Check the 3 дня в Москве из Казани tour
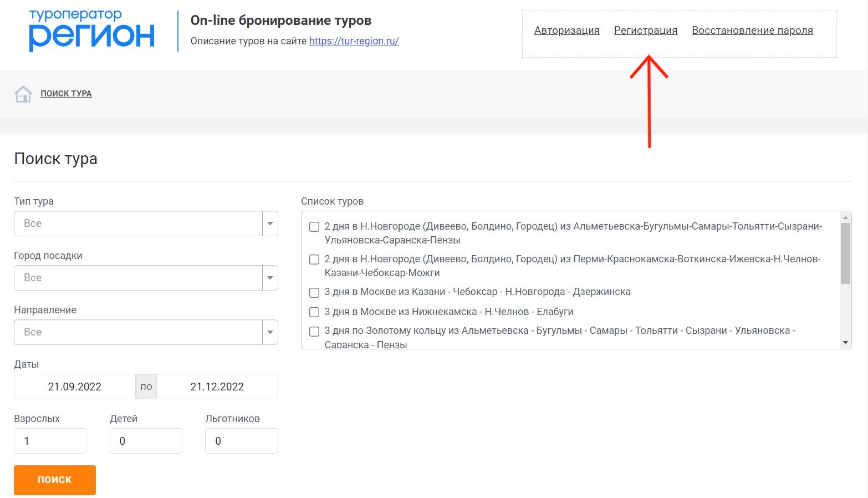The width and height of the screenshot is (868, 498). (314, 292)
